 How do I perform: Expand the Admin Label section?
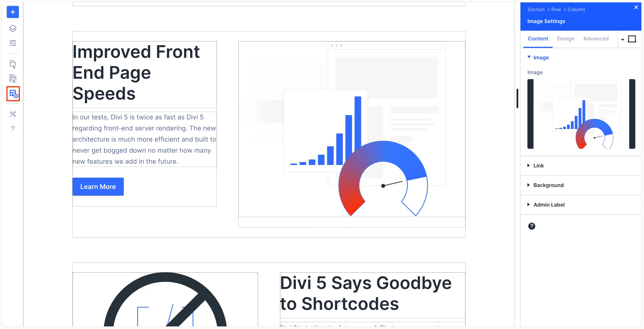point(549,205)
